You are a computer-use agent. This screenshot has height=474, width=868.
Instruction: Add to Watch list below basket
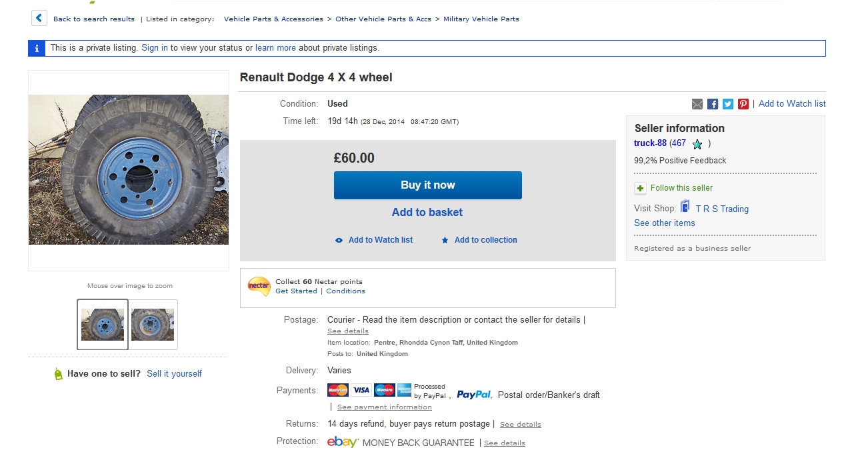click(x=380, y=240)
